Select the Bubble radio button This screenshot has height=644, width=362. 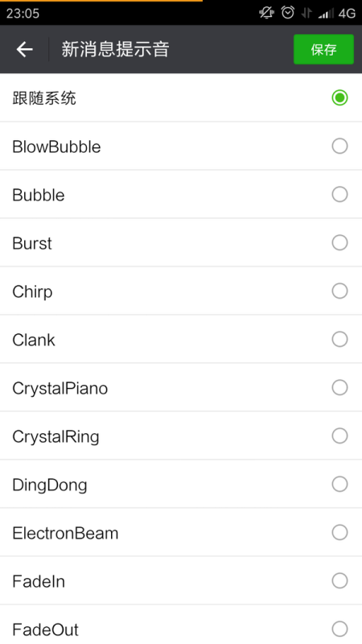[x=339, y=194]
